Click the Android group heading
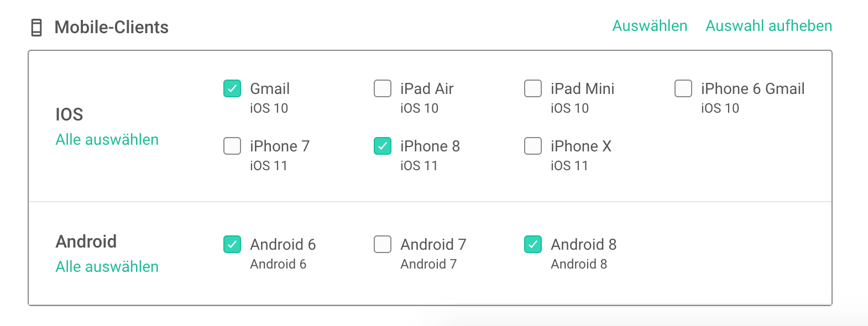 tap(86, 241)
